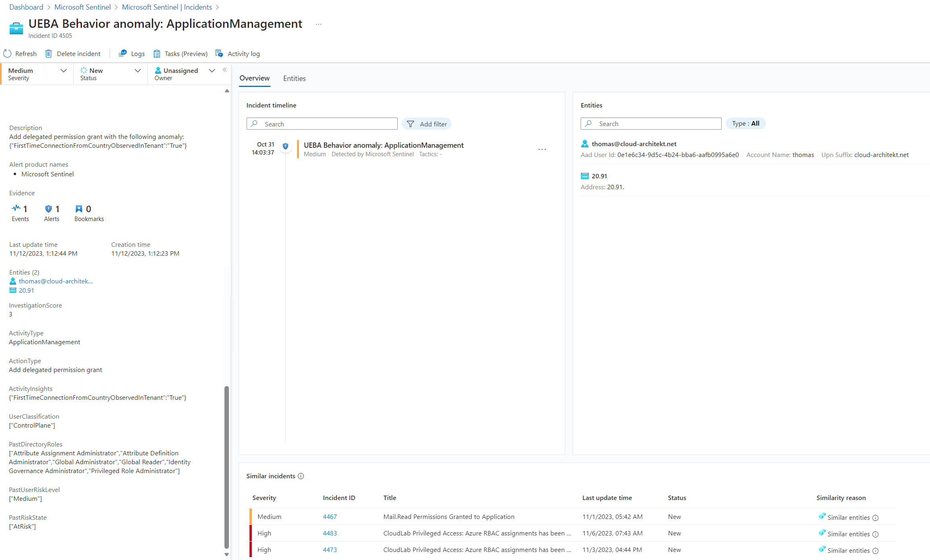Switch to the Overview tab

pyautogui.click(x=254, y=78)
